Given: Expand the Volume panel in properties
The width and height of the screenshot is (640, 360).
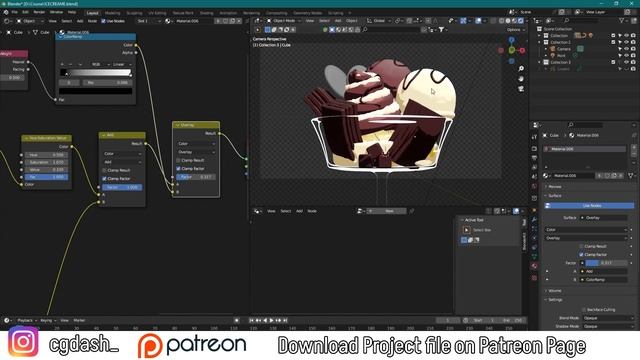Looking at the screenshot, I should pyautogui.click(x=554, y=291).
